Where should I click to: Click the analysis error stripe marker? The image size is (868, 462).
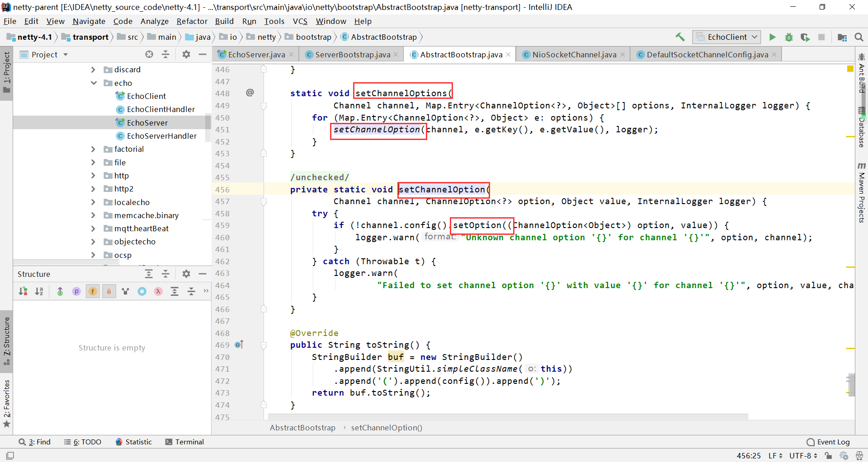(850, 69)
